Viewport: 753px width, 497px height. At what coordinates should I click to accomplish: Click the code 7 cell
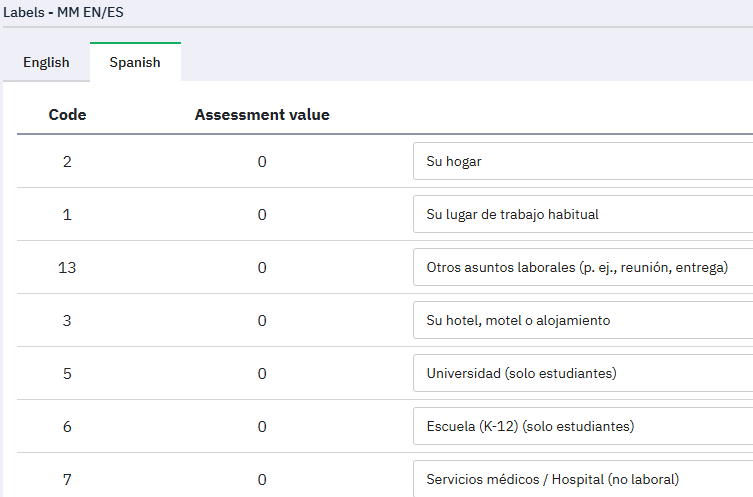[67, 479]
